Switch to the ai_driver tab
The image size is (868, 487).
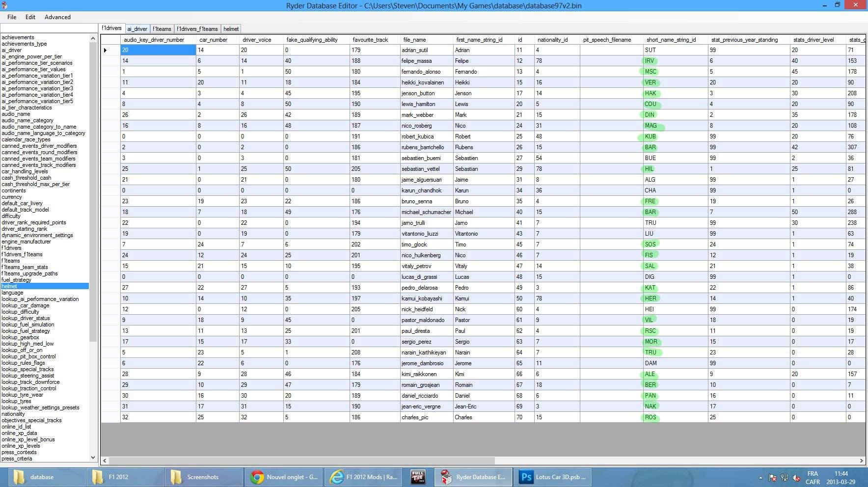pyautogui.click(x=137, y=29)
